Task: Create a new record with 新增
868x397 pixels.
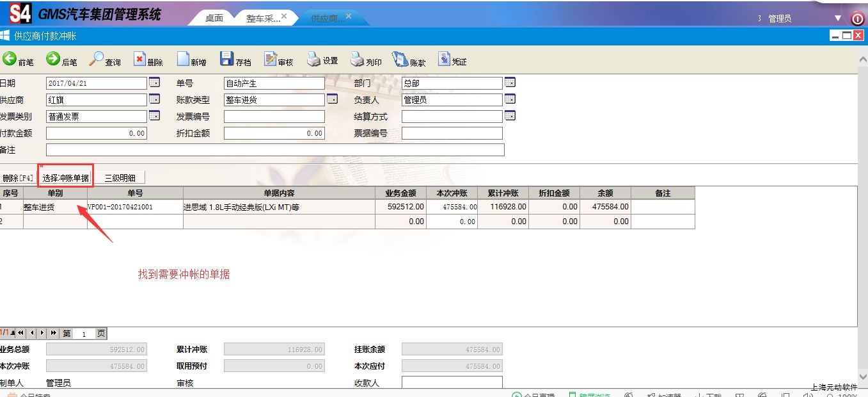Action: coord(184,60)
